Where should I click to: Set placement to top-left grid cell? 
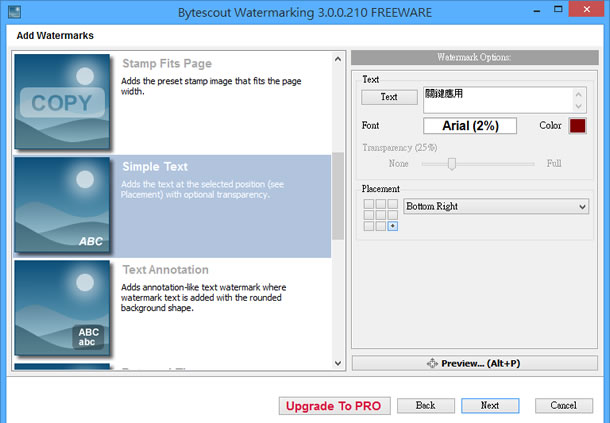[369, 204]
